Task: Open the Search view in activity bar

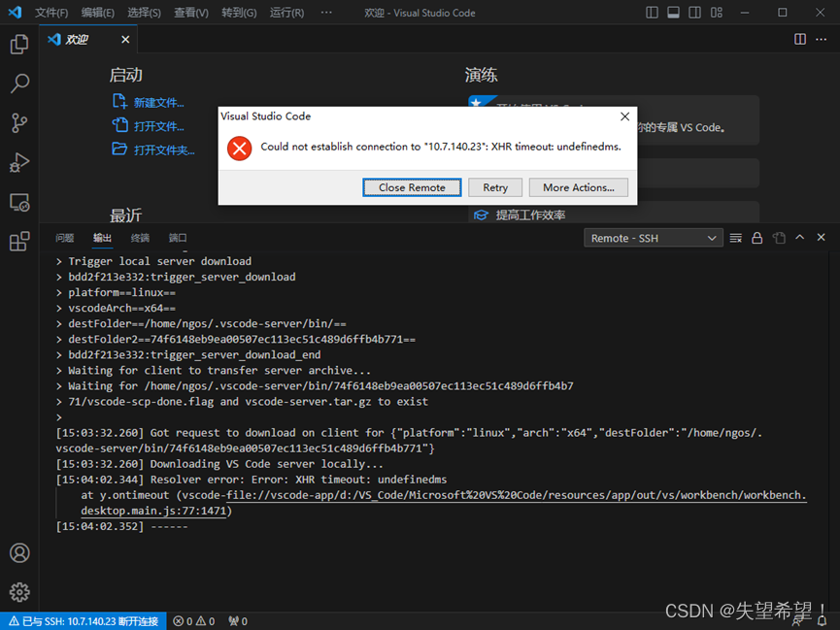Action: tap(19, 83)
